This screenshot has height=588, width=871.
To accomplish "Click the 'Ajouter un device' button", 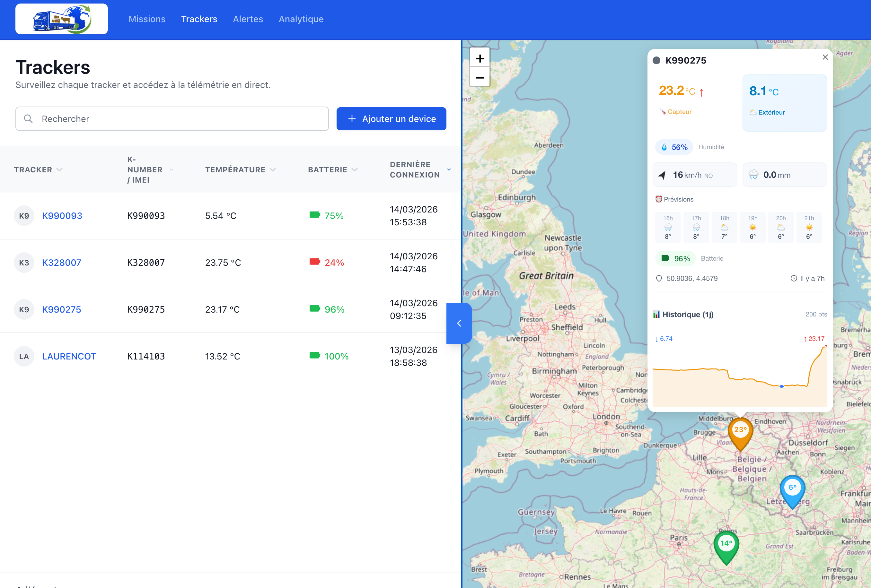I will (391, 119).
